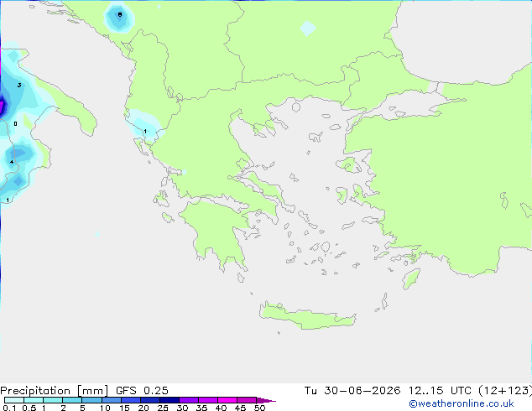Click the legend swatch between 0.5 and 1
Viewport: 532px width, 411px height.
point(34,400)
